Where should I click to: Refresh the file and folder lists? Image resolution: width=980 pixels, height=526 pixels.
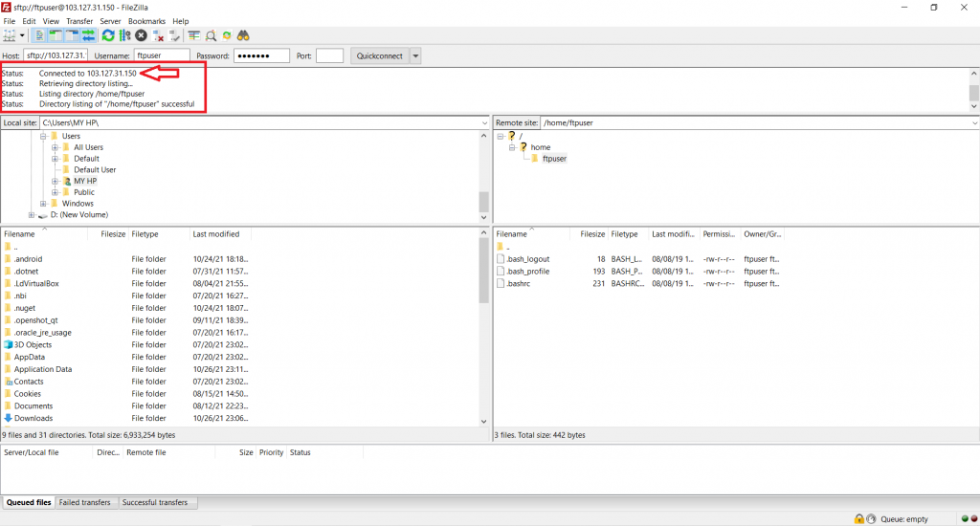(x=108, y=35)
